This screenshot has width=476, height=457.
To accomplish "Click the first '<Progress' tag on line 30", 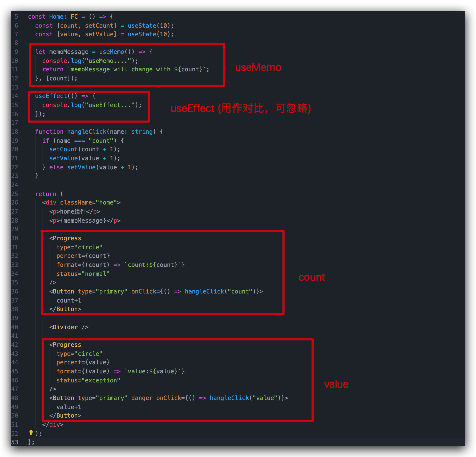I will [65, 238].
